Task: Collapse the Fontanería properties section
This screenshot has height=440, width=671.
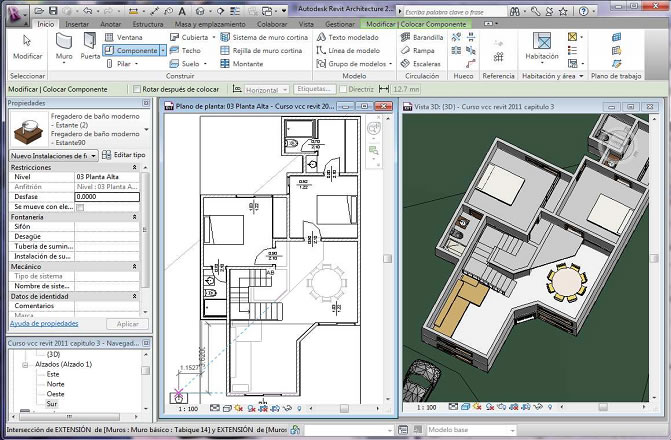Action: pos(134,216)
